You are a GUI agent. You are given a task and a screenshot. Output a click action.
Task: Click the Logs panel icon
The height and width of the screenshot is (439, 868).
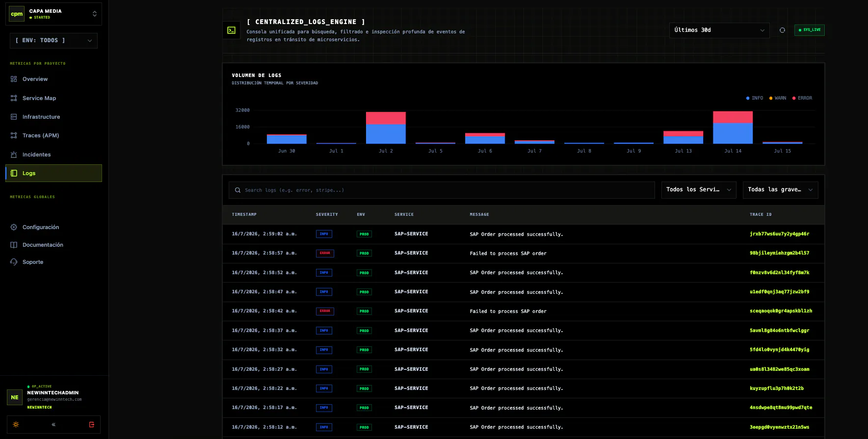click(x=14, y=173)
